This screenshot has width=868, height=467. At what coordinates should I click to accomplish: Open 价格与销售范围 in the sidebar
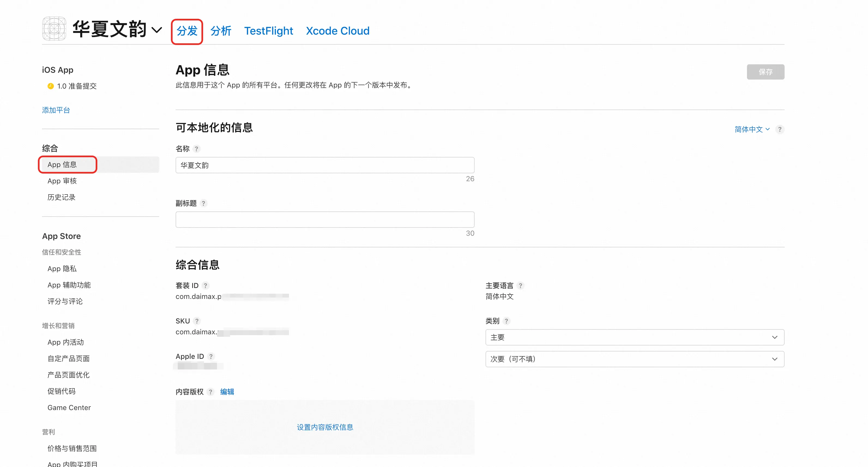tap(72, 448)
